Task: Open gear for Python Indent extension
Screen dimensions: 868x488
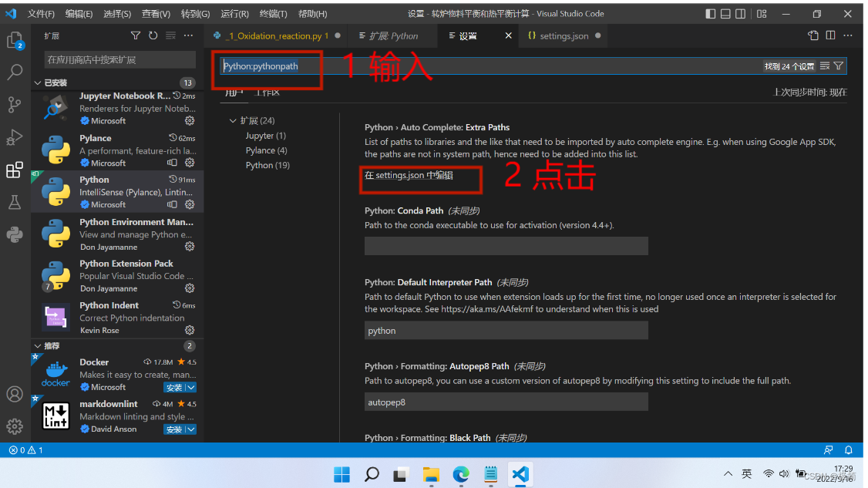Action: pyautogui.click(x=190, y=330)
